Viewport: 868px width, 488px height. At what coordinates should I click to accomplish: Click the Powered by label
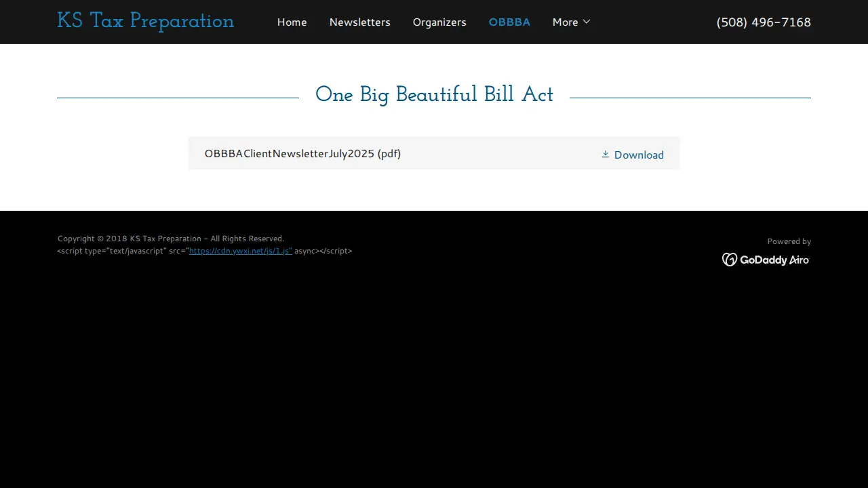pyautogui.click(x=789, y=241)
